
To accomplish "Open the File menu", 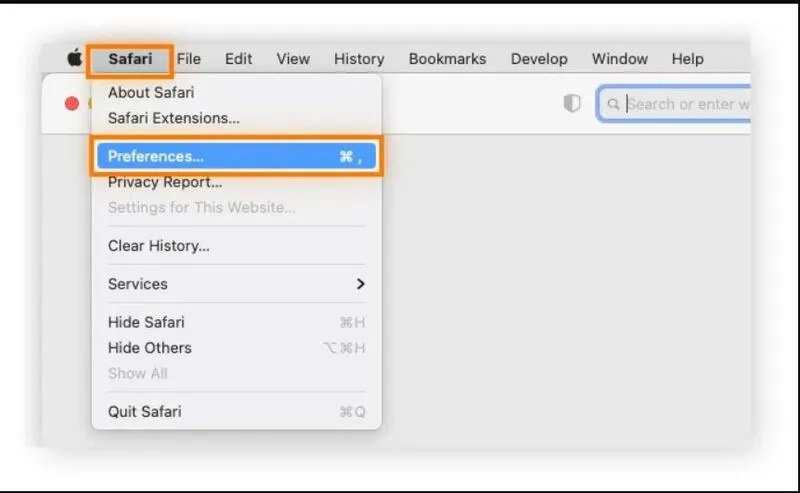I will coord(189,59).
